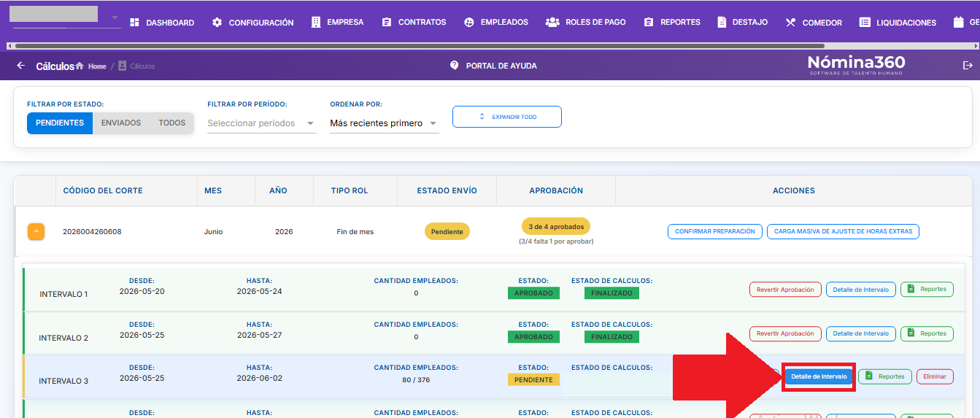Open the Liquidaciones menu
980x418 pixels.
coord(898,23)
